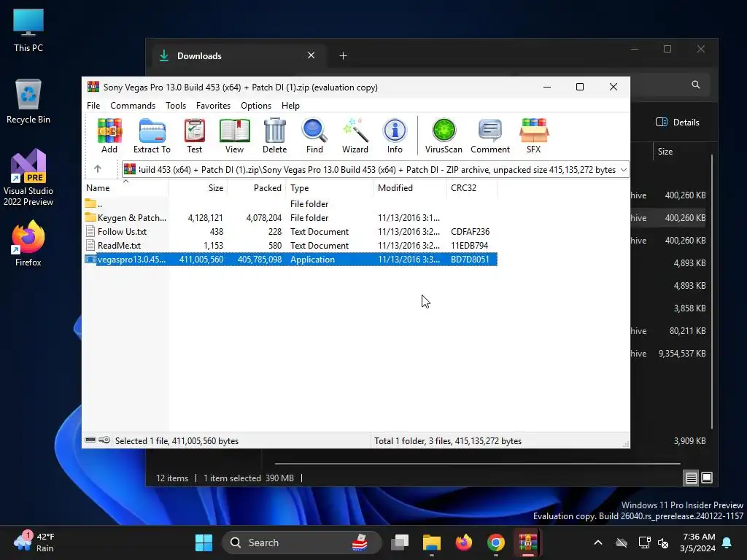Click the Add toolbar icon in WinRAR
The height and width of the screenshot is (560, 747).
109,136
